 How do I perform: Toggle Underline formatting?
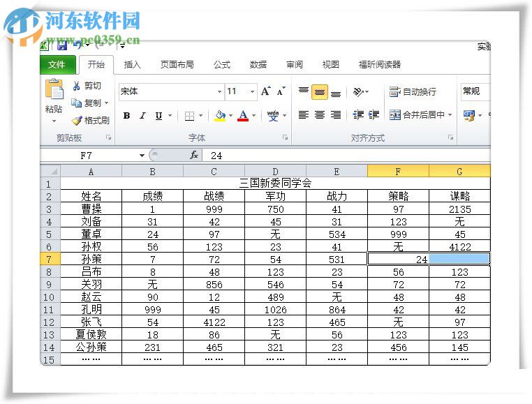(158, 116)
